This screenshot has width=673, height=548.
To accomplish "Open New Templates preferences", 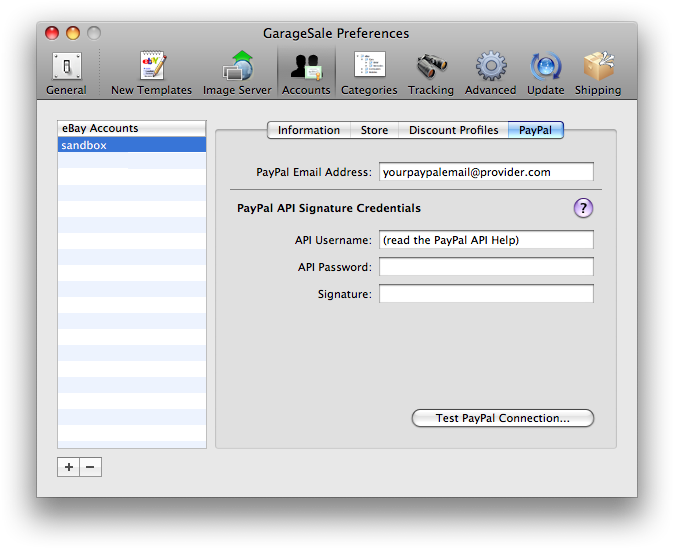I will (x=152, y=73).
